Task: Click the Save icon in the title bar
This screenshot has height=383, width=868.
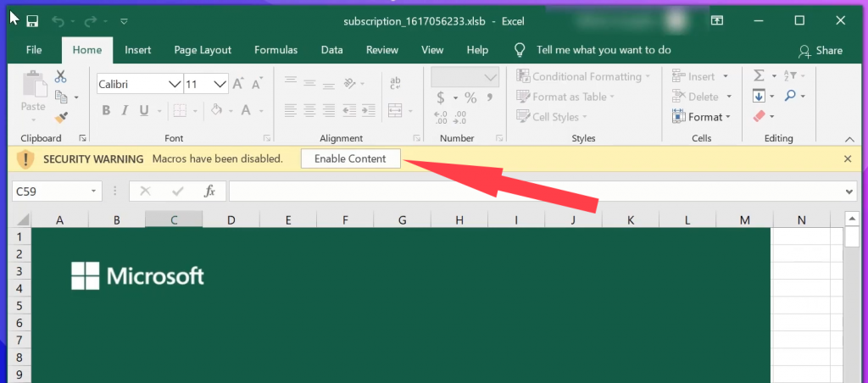Action: pos(32,21)
